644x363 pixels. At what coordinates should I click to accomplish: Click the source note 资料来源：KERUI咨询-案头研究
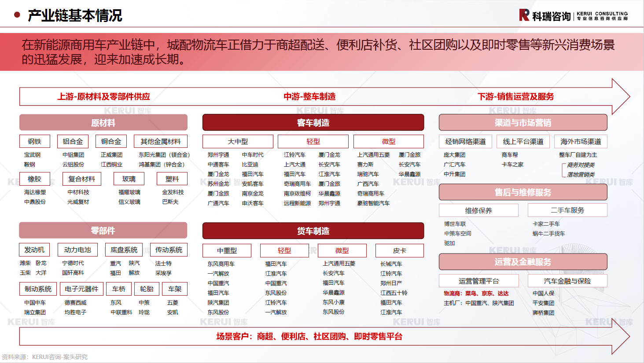44,357
